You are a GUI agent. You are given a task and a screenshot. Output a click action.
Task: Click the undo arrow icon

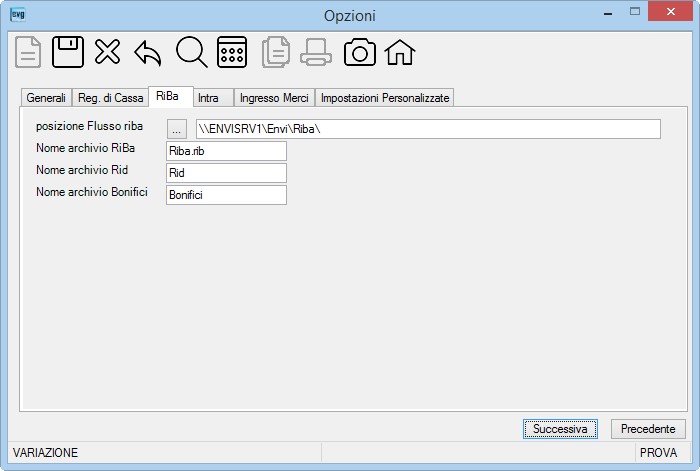point(148,54)
